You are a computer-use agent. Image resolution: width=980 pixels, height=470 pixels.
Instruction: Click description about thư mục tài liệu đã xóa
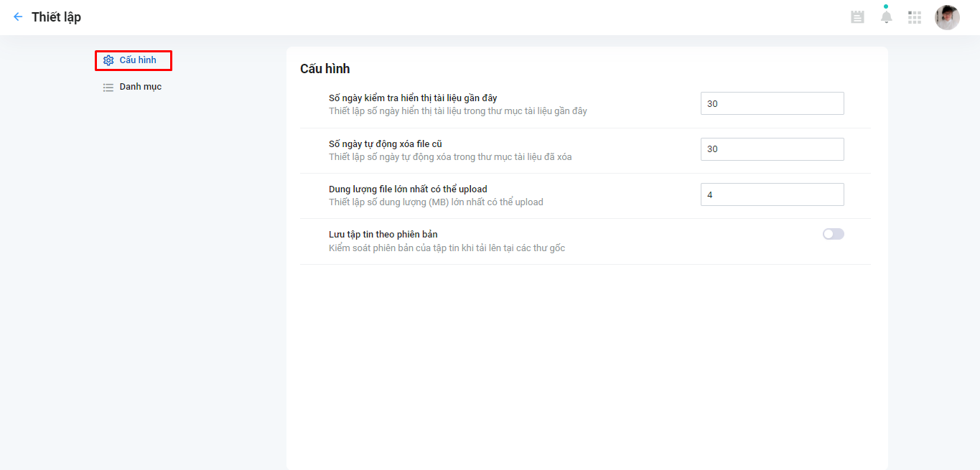point(450,156)
